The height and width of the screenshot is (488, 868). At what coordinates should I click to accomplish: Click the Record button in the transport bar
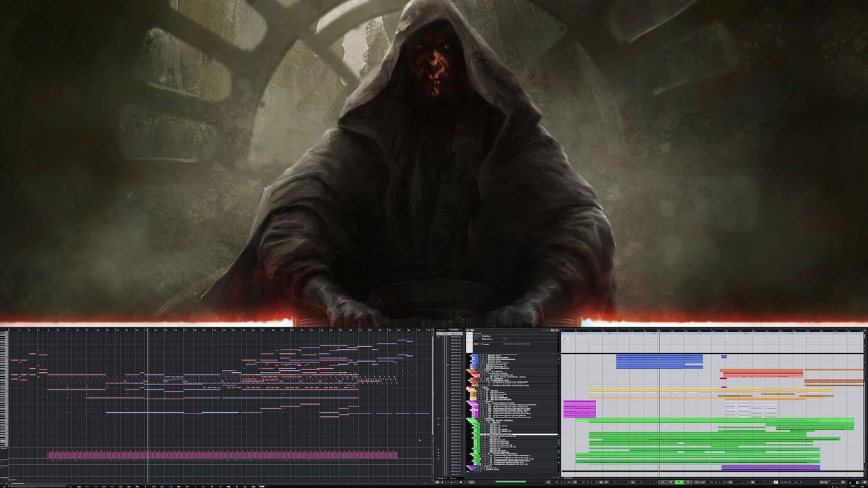(688, 482)
